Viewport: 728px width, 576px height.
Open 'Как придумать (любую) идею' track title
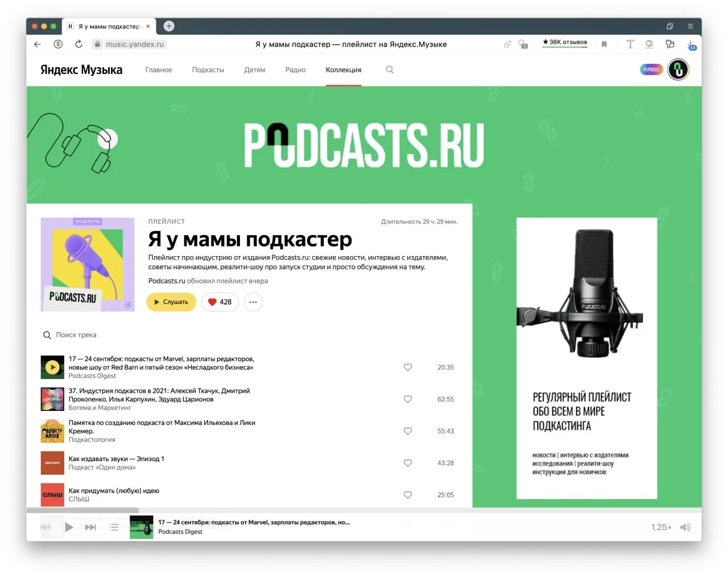(114, 491)
